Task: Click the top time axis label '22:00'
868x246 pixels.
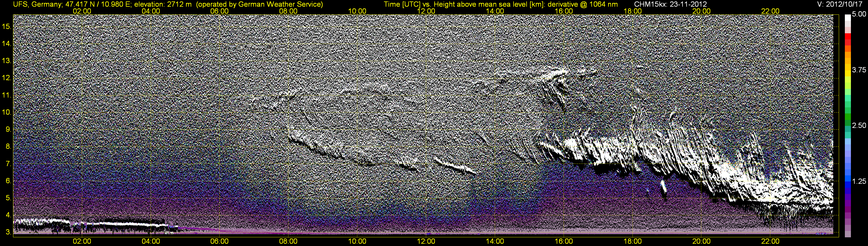Action: [x=770, y=11]
